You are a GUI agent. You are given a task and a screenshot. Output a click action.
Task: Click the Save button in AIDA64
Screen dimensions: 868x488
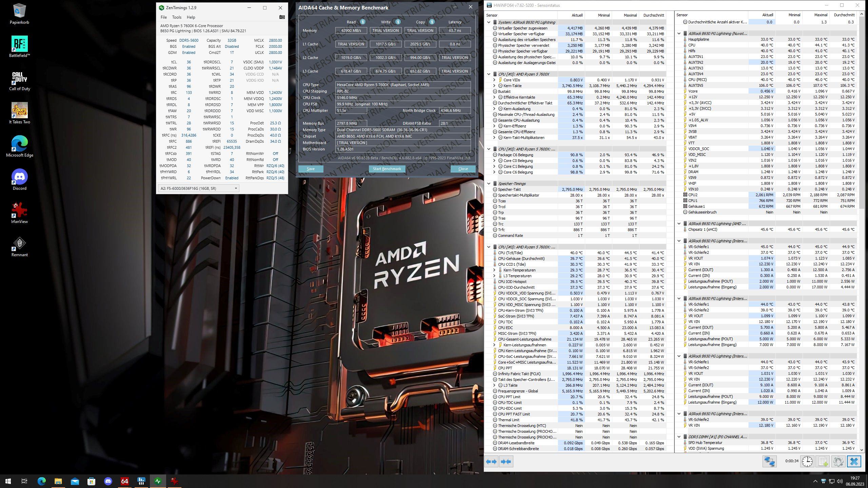311,169
